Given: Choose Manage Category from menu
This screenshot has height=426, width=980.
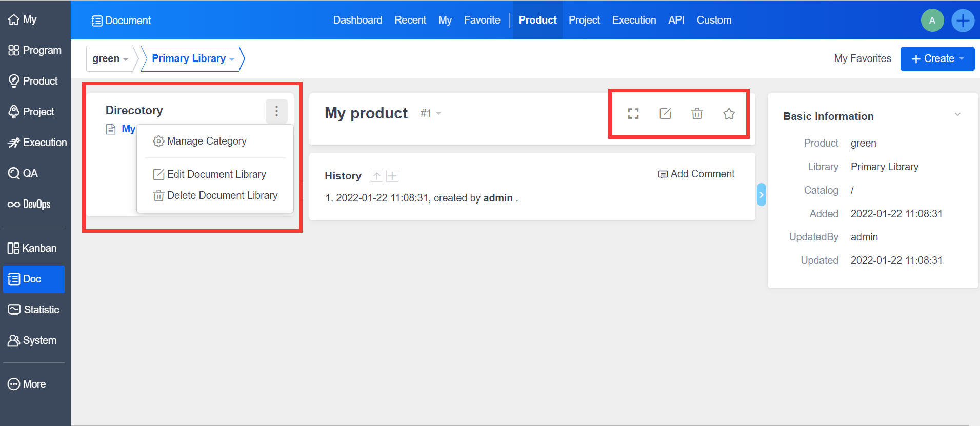Looking at the screenshot, I should pyautogui.click(x=206, y=141).
